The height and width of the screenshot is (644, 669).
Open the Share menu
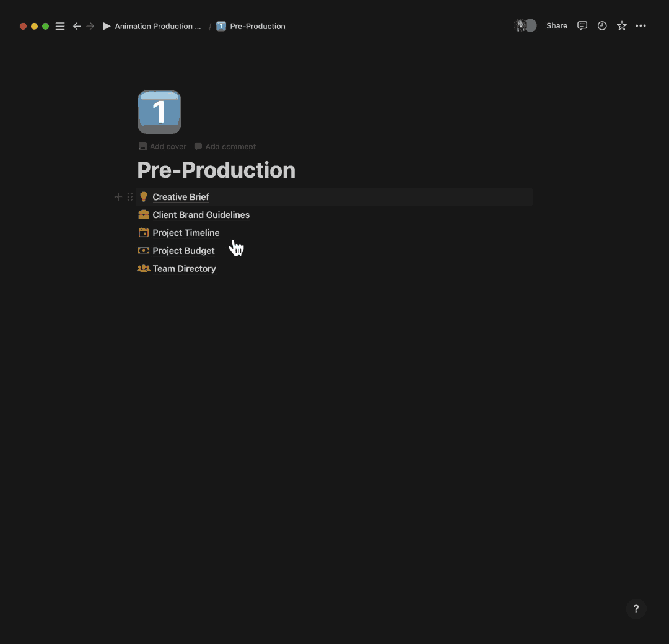click(557, 25)
